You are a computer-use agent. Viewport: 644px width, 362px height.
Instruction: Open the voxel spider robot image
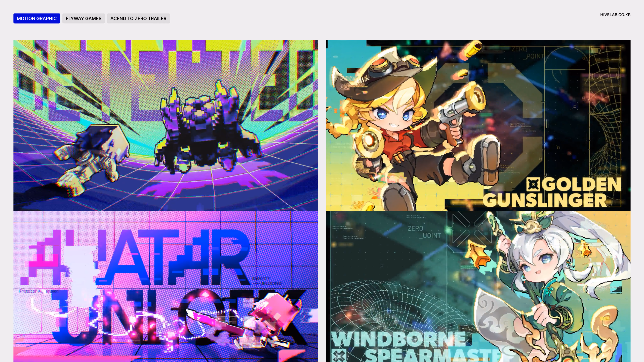pos(166,125)
